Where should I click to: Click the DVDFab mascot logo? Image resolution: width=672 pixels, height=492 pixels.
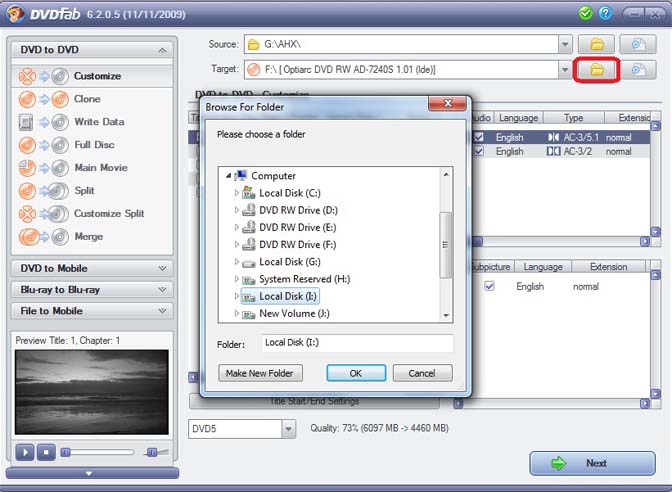[15, 14]
